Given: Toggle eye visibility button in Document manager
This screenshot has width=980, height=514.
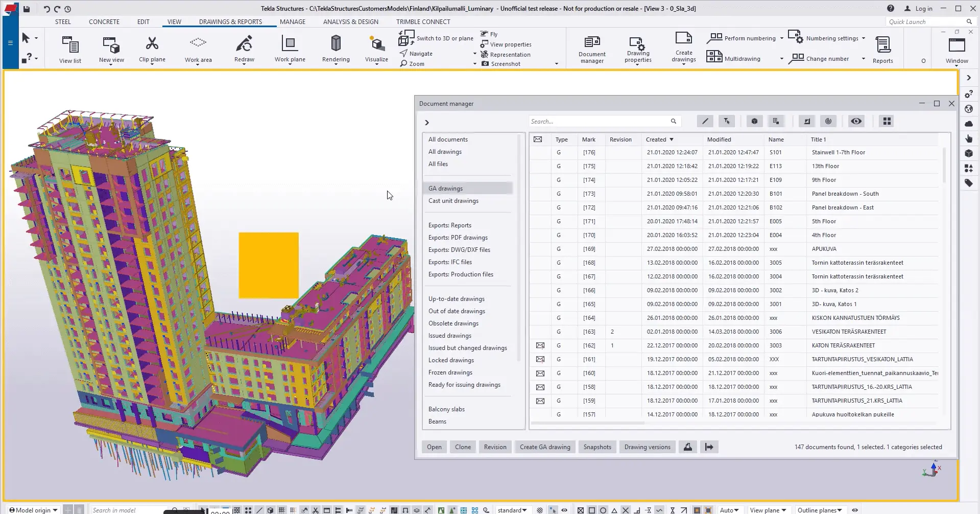Looking at the screenshot, I should [856, 121].
